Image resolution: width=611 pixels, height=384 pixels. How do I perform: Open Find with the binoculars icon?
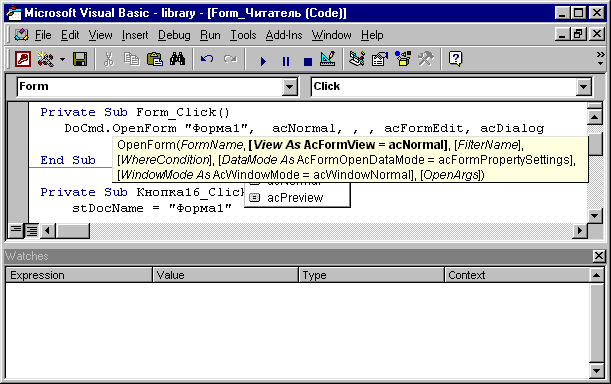177,59
